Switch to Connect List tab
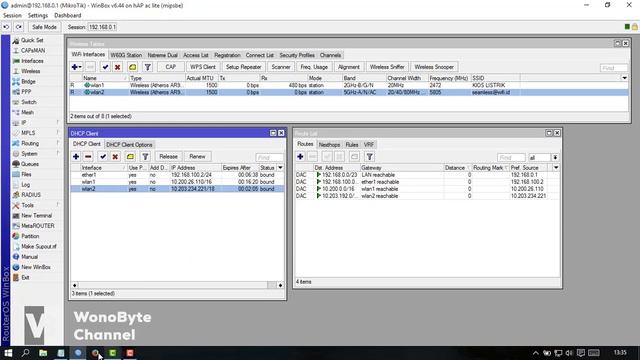Viewport: 640px width, 360px height. click(260, 55)
